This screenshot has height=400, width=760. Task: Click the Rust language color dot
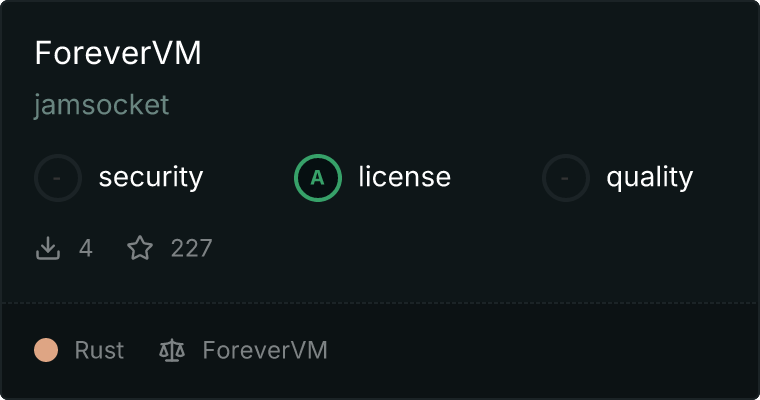[46, 350]
